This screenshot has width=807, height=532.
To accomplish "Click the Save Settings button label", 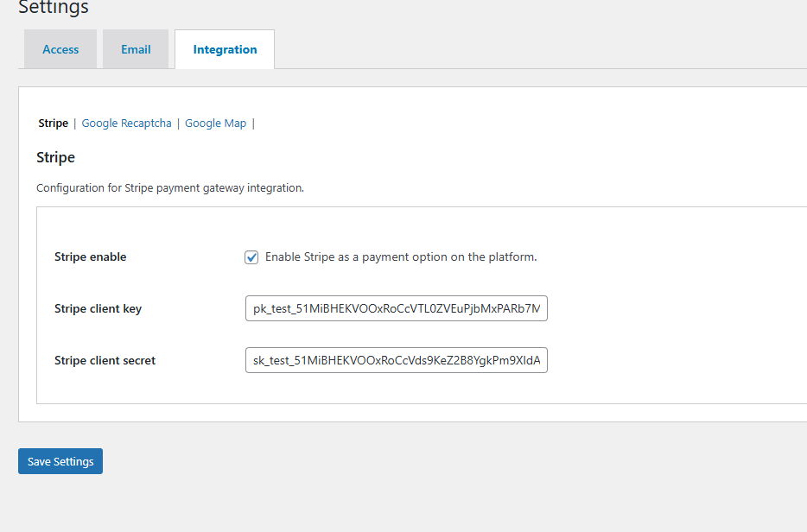I will [x=60, y=460].
